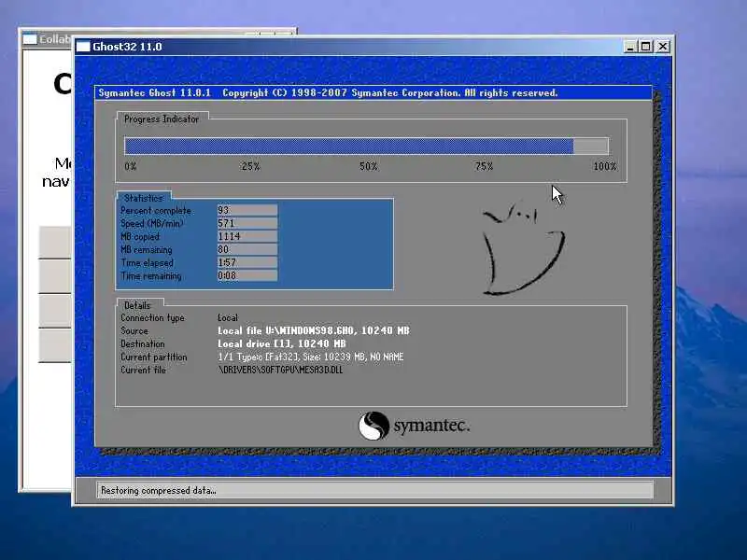Click the ghost mascot drawing
The width and height of the screenshot is (747, 560).
point(523,248)
